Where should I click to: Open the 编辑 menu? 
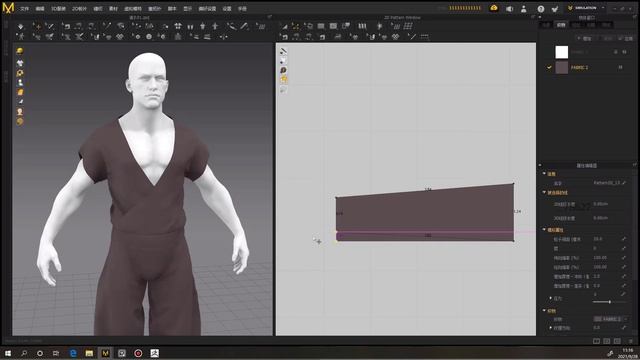(x=40, y=9)
